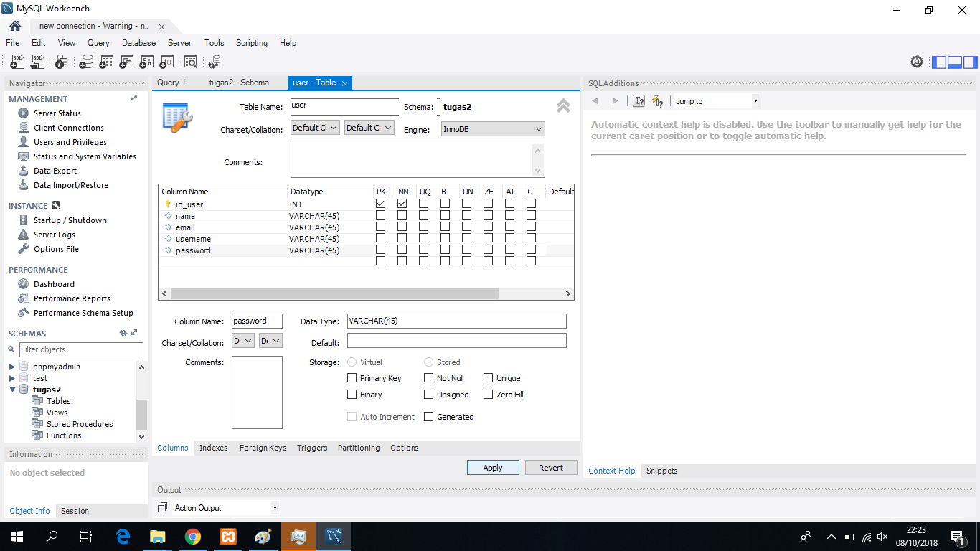Open the Engine dropdown showing InnoDB
Screen dimensions: 980x551
(493, 129)
